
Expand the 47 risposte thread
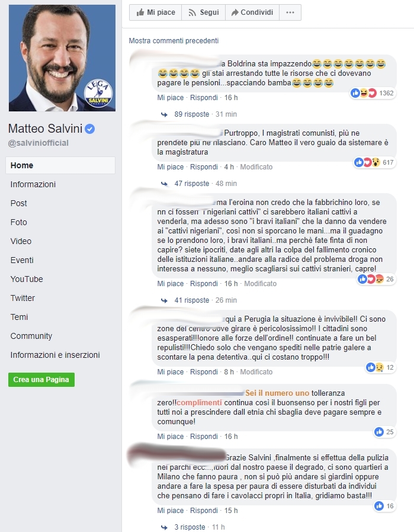191,184
